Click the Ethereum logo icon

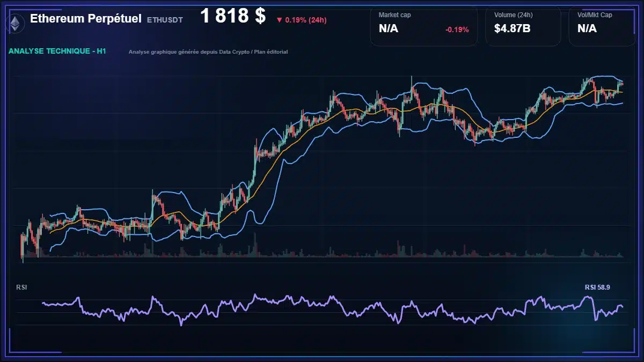pyautogui.click(x=14, y=23)
